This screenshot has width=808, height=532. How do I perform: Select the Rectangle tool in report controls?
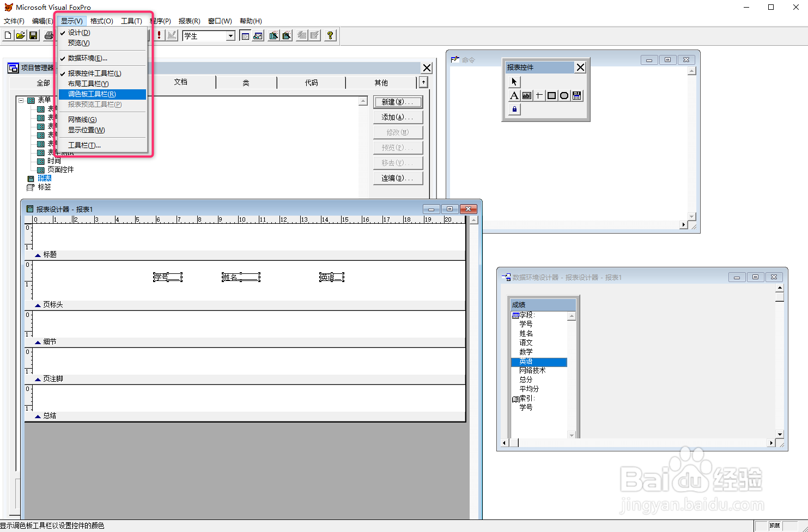551,95
